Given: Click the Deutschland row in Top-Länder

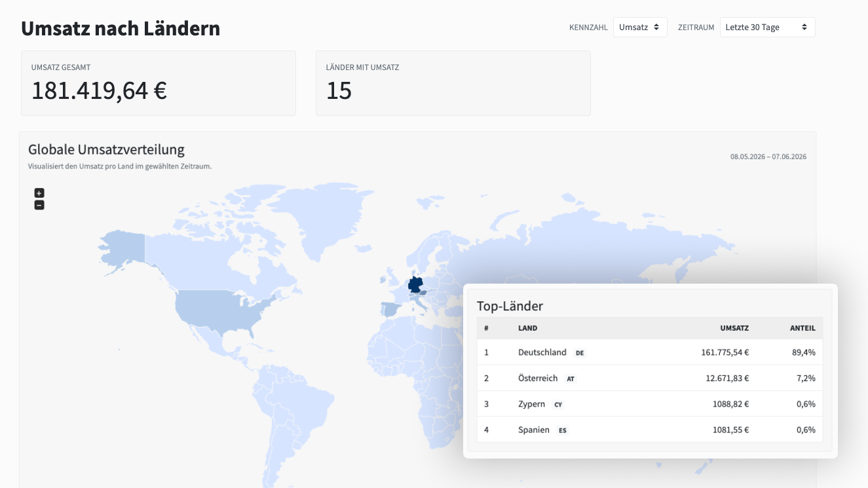Looking at the screenshot, I should pyautogui.click(x=650, y=352).
